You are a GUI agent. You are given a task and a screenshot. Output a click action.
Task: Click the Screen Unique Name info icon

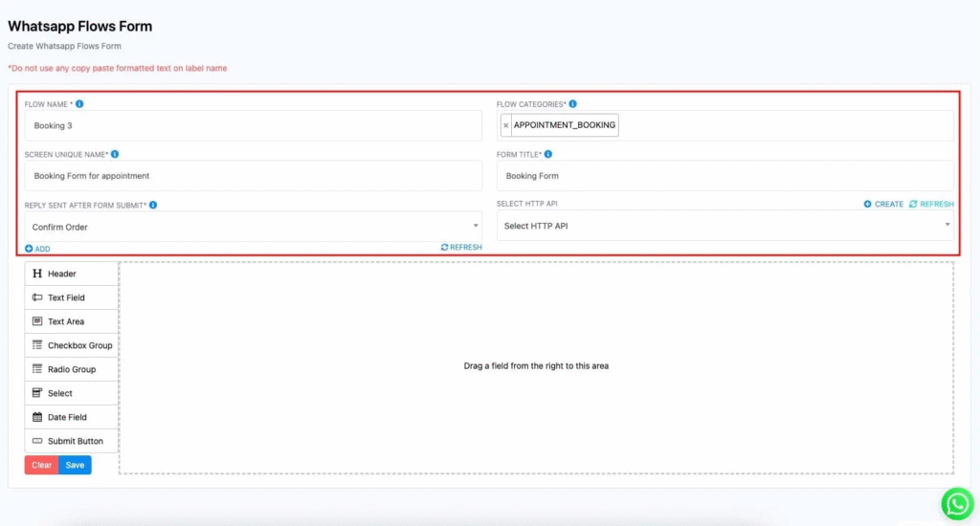115,154
